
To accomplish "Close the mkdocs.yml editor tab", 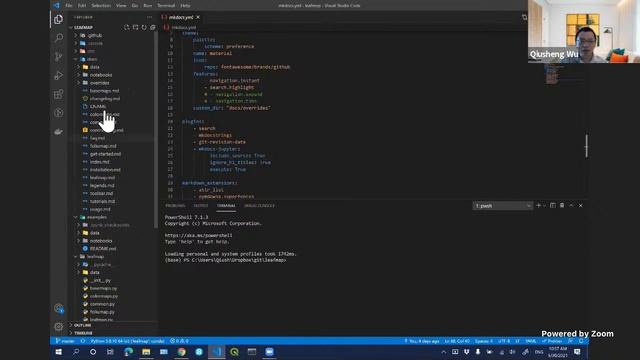I will pos(198,17).
